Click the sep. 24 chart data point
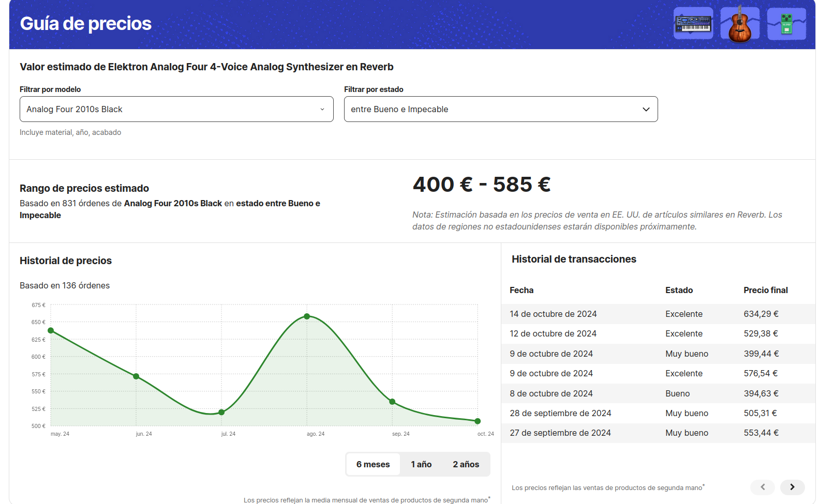819x504 pixels. point(392,402)
